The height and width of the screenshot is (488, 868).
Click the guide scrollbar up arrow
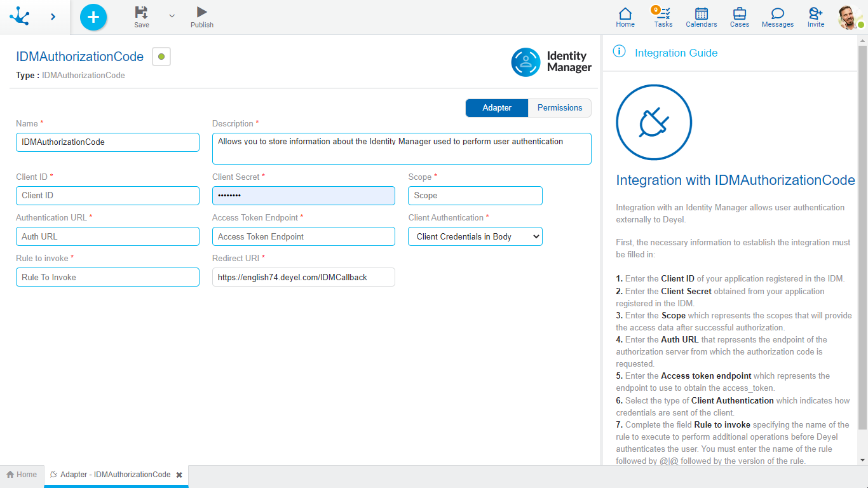[862, 41]
